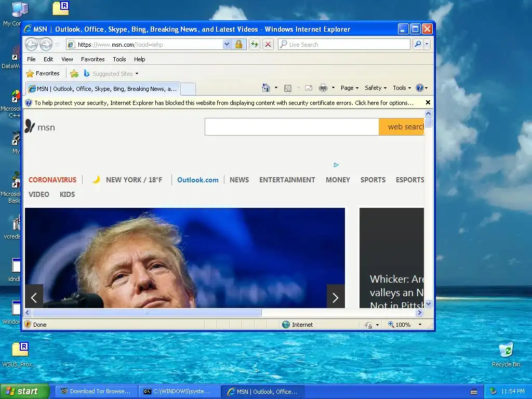Open the Page command menu
532x399 pixels.
click(x=350, y=88)
